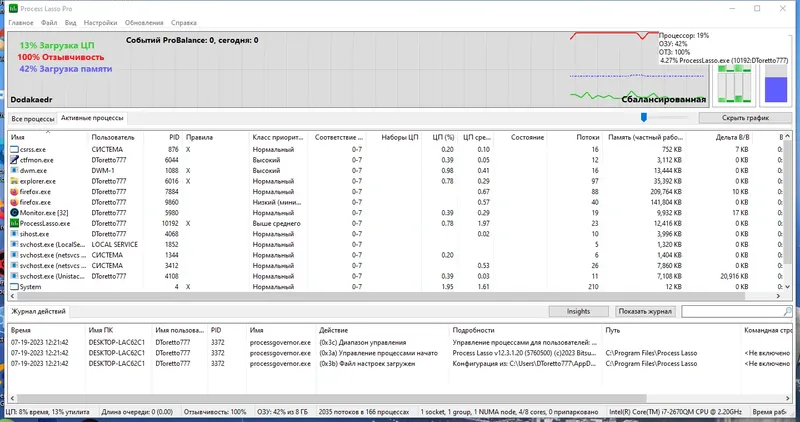Screen dimensions: 800x422
Task: Sort by the Состояние column header
Action: click(x=520, y=137)
